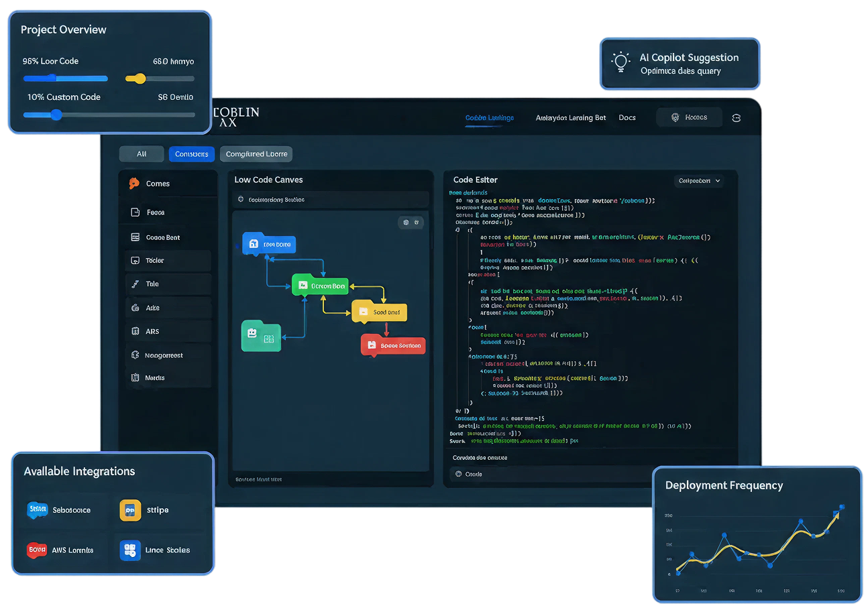Select the All filter tab
This screenshot has height=614, width=868.
[142, 154]
